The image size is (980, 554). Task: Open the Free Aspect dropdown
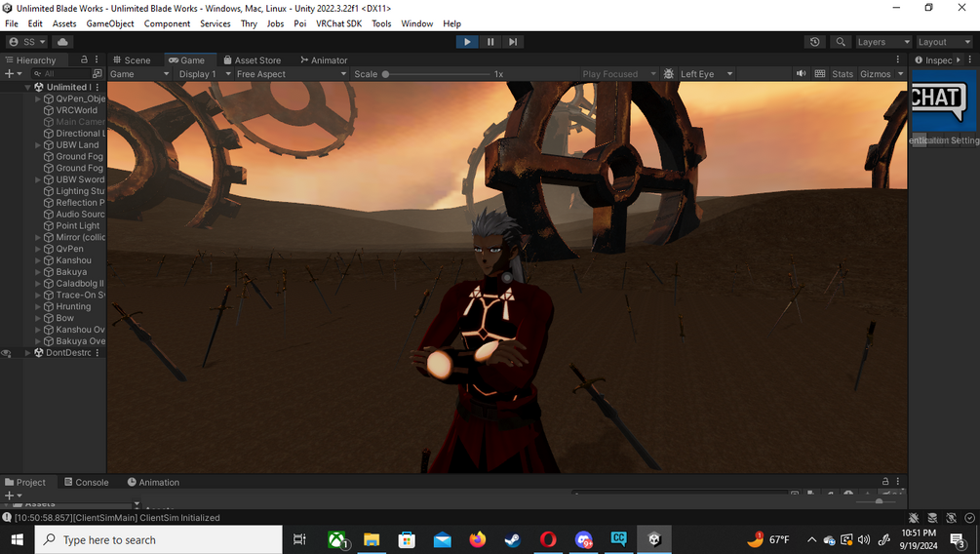point(291,74)
